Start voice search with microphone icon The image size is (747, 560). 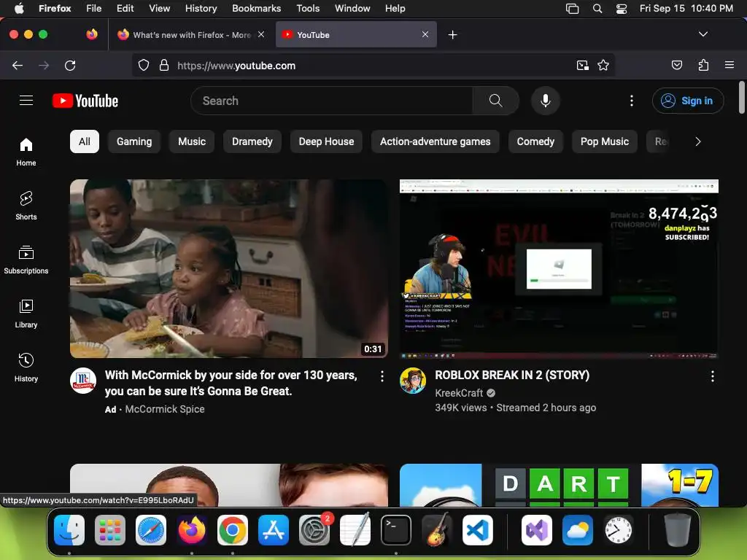click(546, 101)
